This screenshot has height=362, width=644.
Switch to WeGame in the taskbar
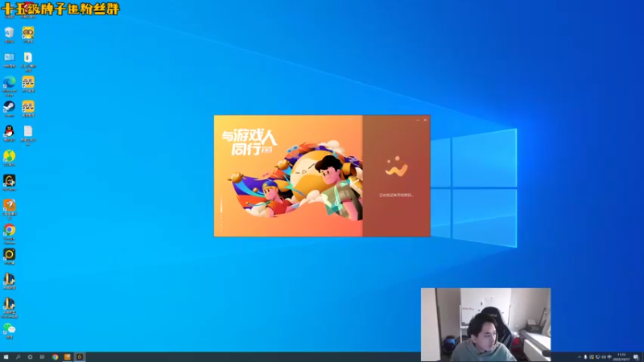(x=80, y=357)
